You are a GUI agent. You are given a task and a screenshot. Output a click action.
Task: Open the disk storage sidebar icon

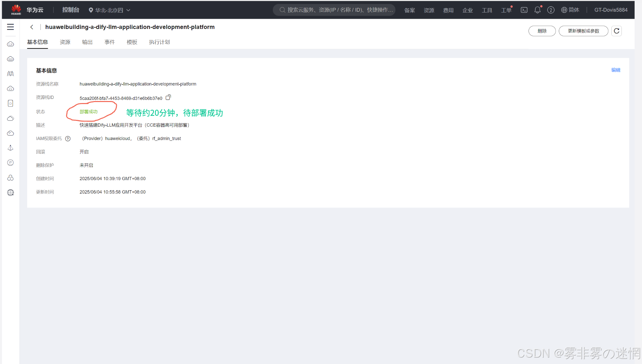coord(10,103)
